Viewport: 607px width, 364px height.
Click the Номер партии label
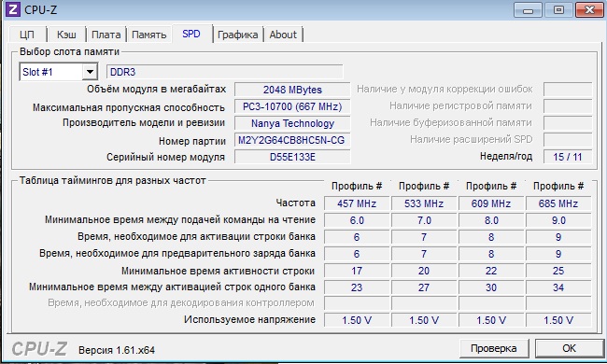192,141
